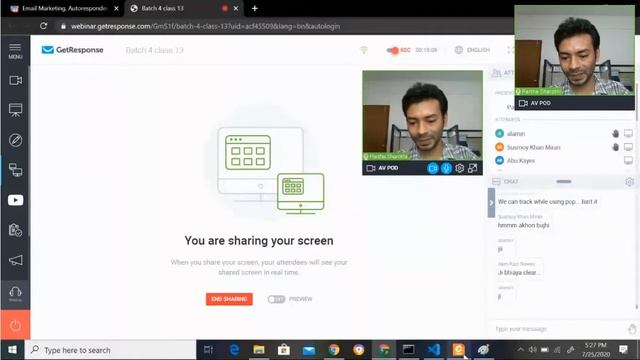Click the orange power end-event button
640x360 pixels.
(15, 325)
